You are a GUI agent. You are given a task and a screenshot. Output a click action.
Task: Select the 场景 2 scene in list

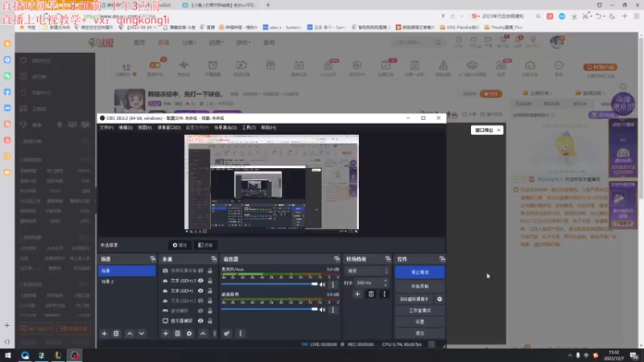coord(127,282)
